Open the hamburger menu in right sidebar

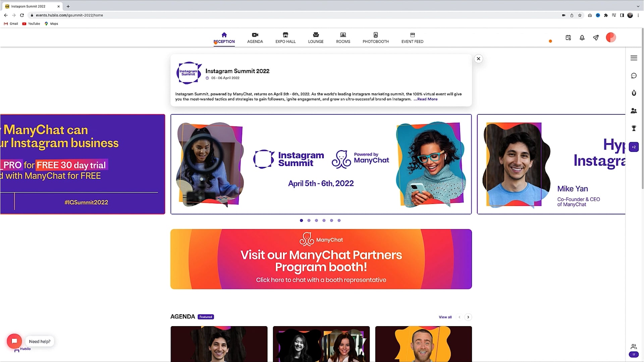coord(634,58)
